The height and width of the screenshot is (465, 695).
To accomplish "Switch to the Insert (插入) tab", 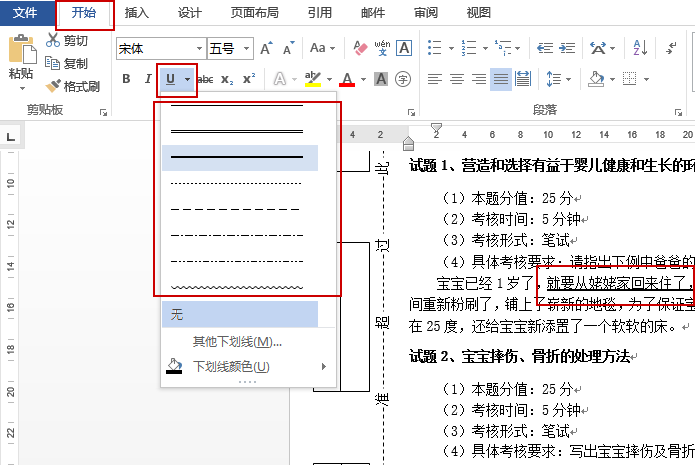I will pyautogui.click(x=137, y=13).
